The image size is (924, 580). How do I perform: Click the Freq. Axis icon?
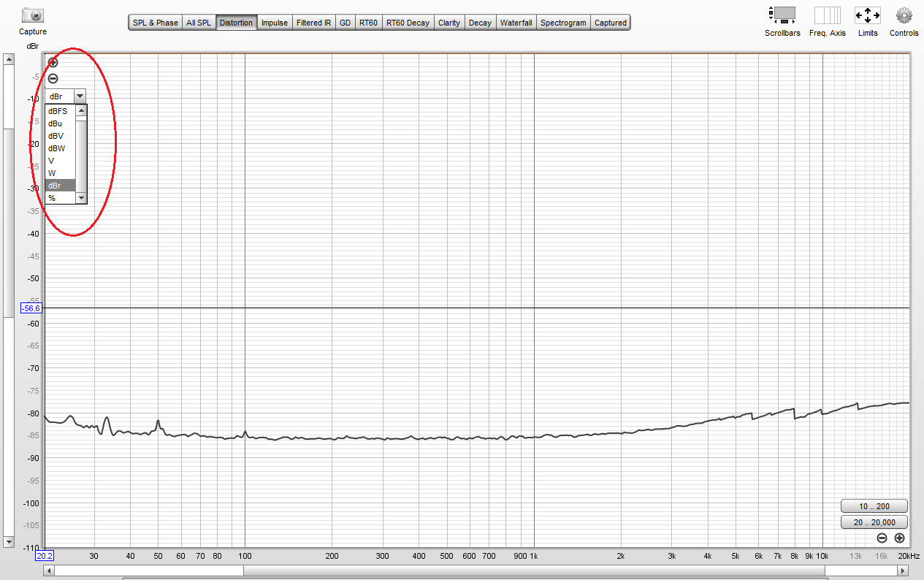point(827,15)
